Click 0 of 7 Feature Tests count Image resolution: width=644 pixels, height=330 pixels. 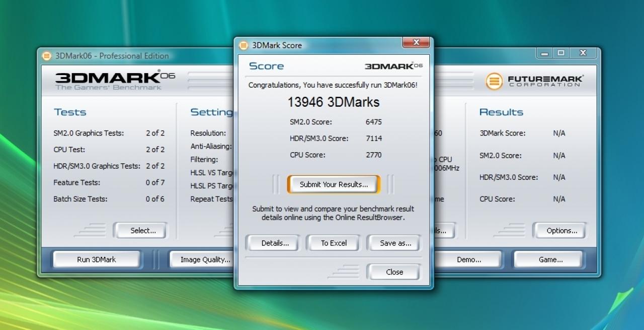coord(155,182)
